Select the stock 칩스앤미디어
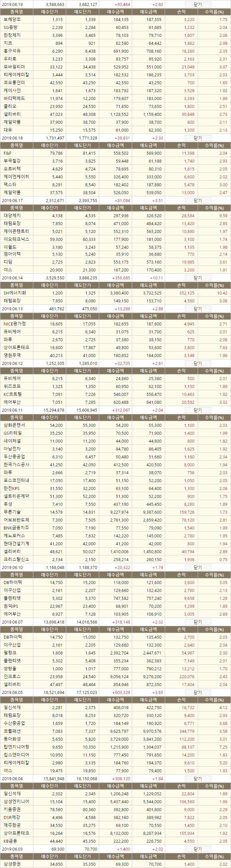This screenshot has height=868, width=231. click(16, 755)
